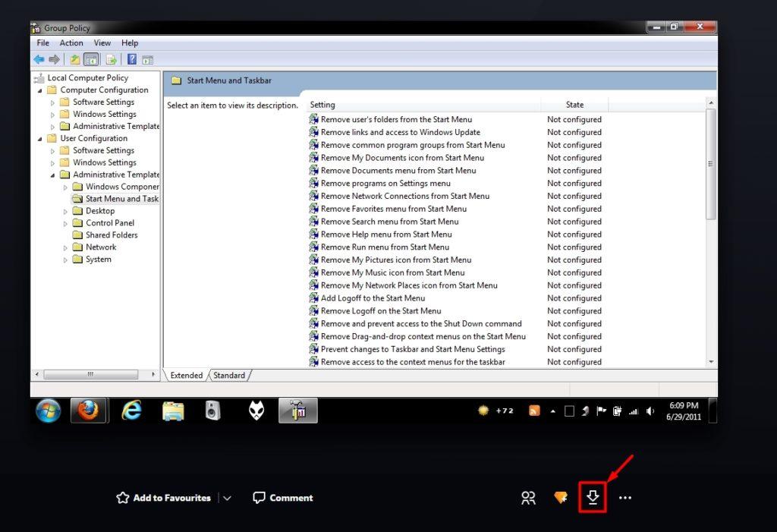Click the orange RSS tray icon
The height and width of the screenshot is (532, 777).
pos(534,411)
